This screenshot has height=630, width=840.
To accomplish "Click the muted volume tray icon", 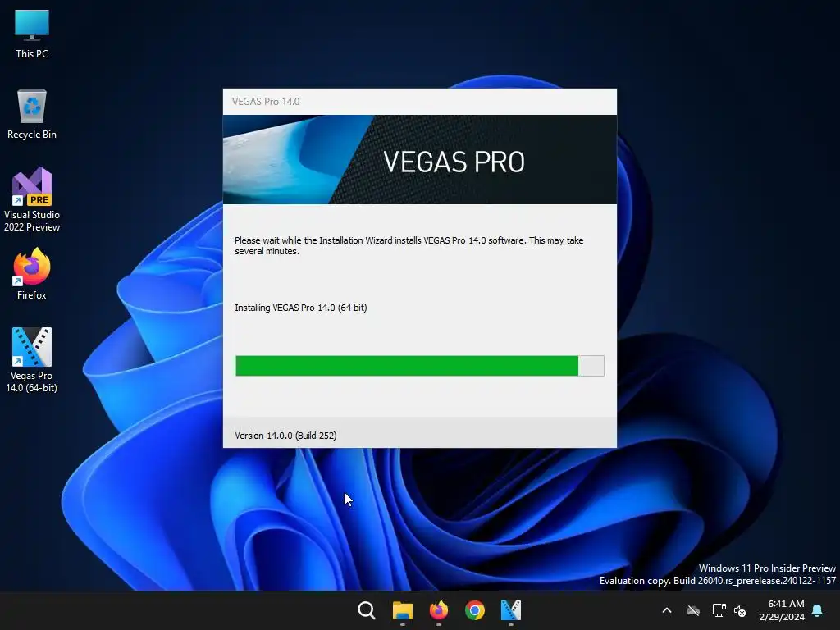I will coord(740,610).
